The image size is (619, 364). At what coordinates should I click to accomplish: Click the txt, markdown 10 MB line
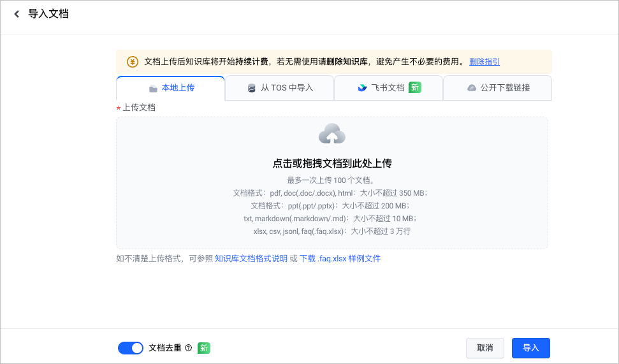[330, 218]
